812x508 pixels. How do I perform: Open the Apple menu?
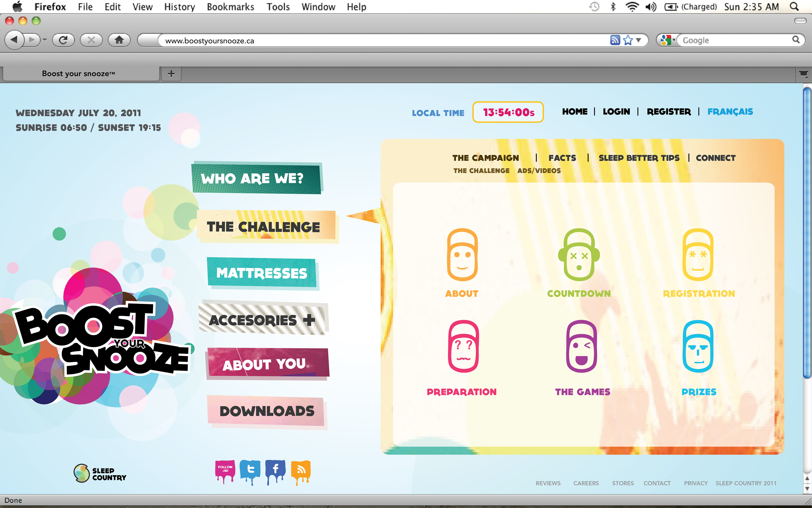point(18,7)
